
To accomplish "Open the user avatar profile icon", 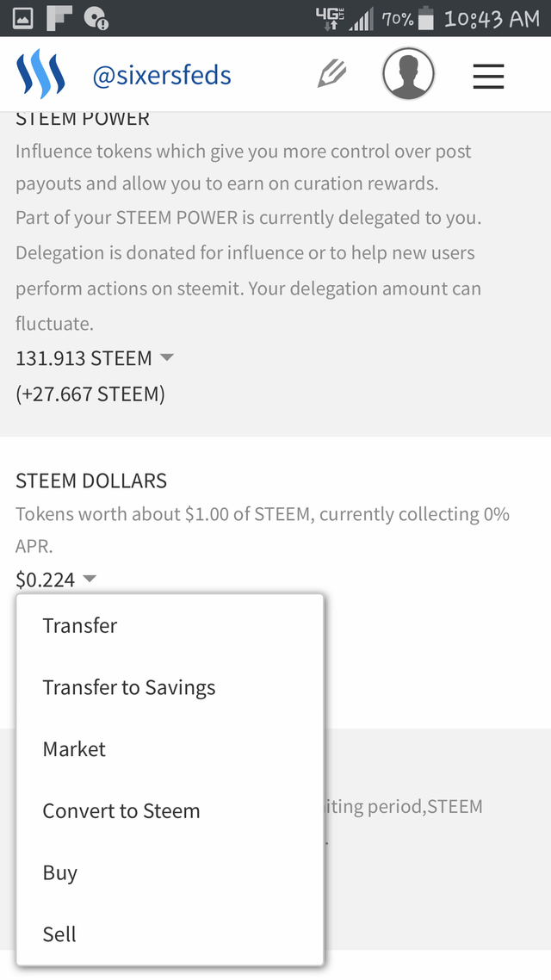I will tap(408, 75).
